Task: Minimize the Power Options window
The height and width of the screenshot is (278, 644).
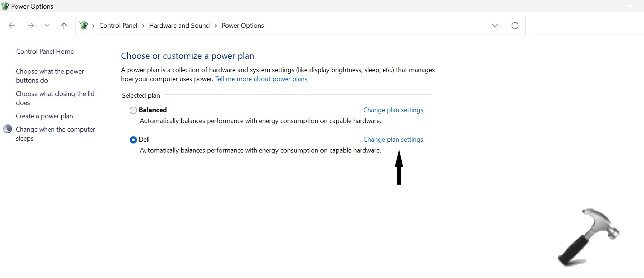Action: (x=630, y=6)
